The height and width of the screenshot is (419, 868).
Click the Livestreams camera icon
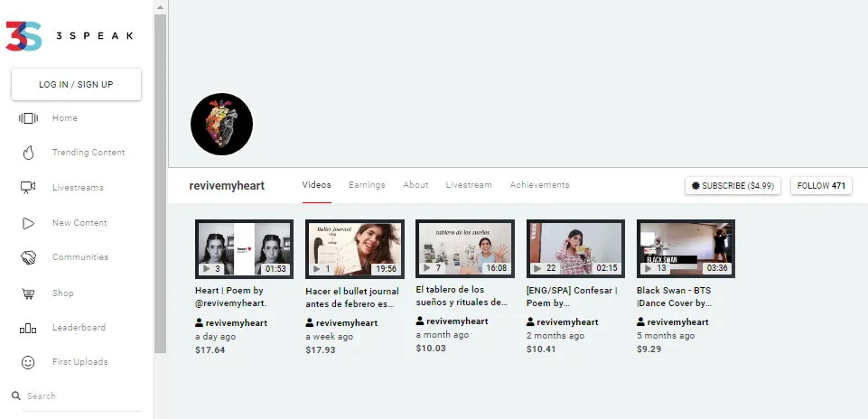pyautogui.click(x=28, y=188)
